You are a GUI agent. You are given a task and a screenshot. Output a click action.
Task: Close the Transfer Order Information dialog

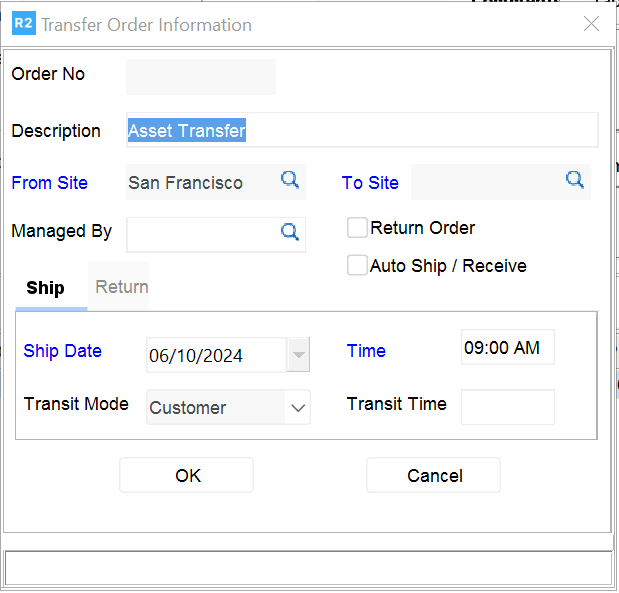(x=592, y=24)
